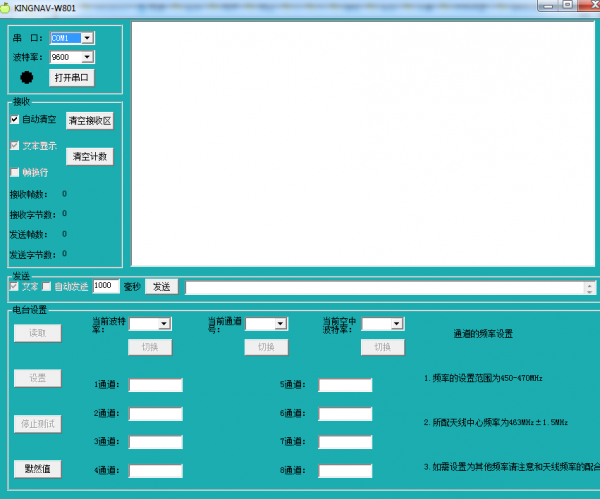Click the 接收帧数 count value
This screenshot has height=499, width=600.
point(64,194)
